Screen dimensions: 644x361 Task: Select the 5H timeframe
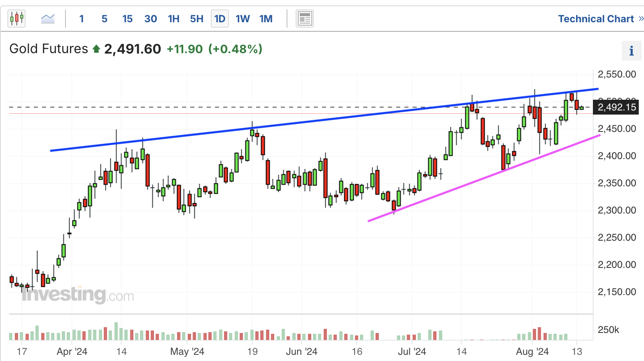[x=197, y=19]
